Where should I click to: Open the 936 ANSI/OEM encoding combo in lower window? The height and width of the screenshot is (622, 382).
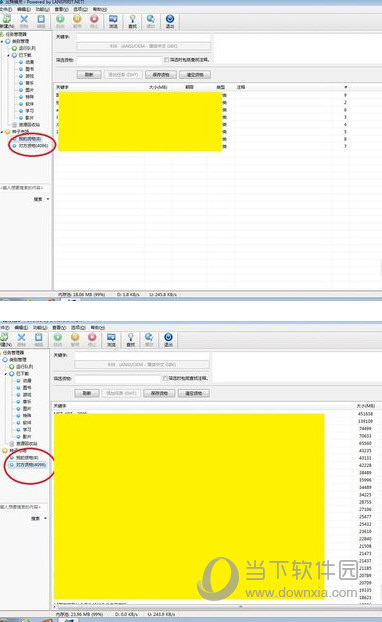[x=142, y=365]
